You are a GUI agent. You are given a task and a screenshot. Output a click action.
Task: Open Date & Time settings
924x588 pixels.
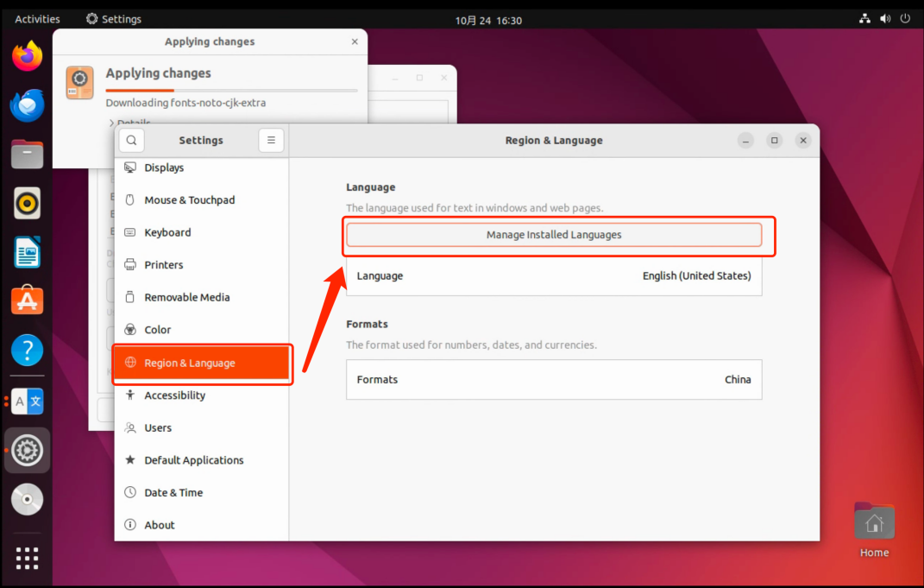[202, 492]
